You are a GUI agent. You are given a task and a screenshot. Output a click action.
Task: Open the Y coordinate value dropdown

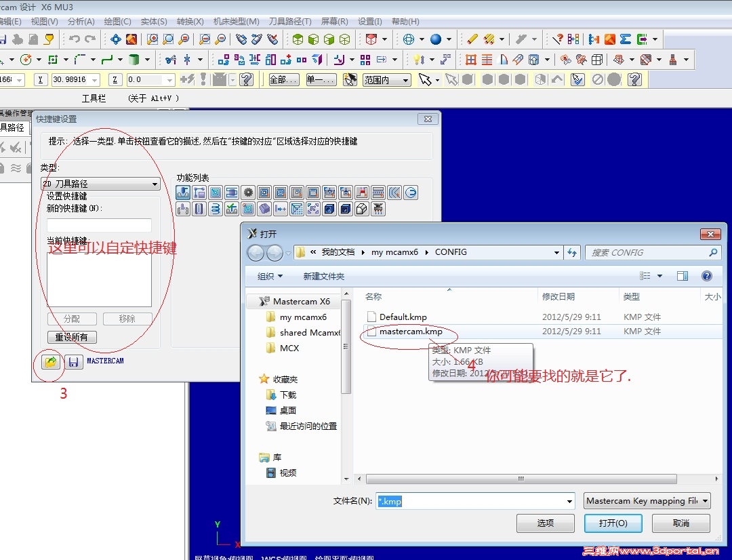click(95, 80)
